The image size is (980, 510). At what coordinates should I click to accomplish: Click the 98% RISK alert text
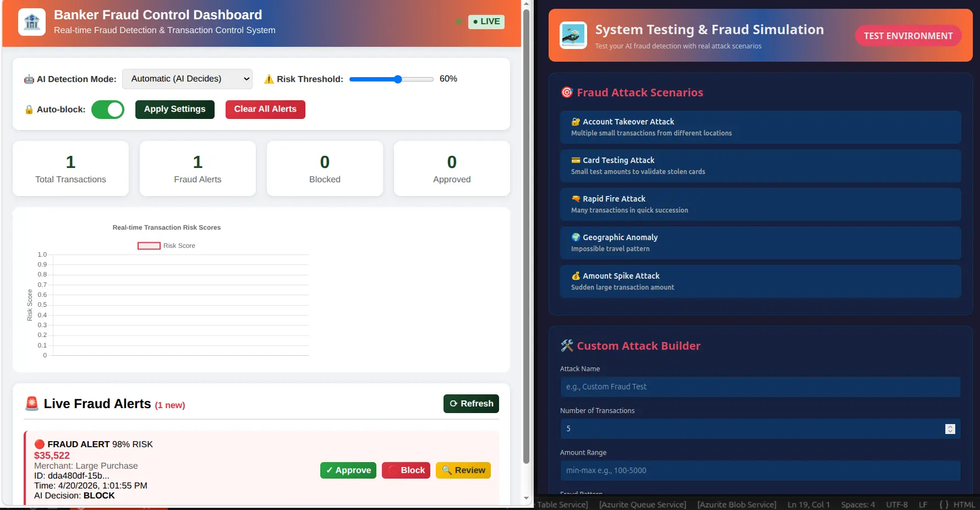tap(133, 444)
